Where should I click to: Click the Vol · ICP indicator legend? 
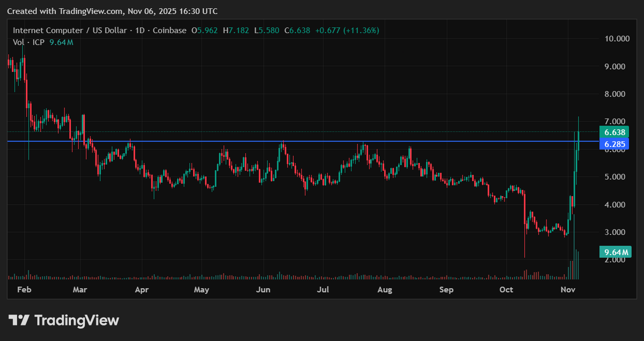(x=30, y=42)
